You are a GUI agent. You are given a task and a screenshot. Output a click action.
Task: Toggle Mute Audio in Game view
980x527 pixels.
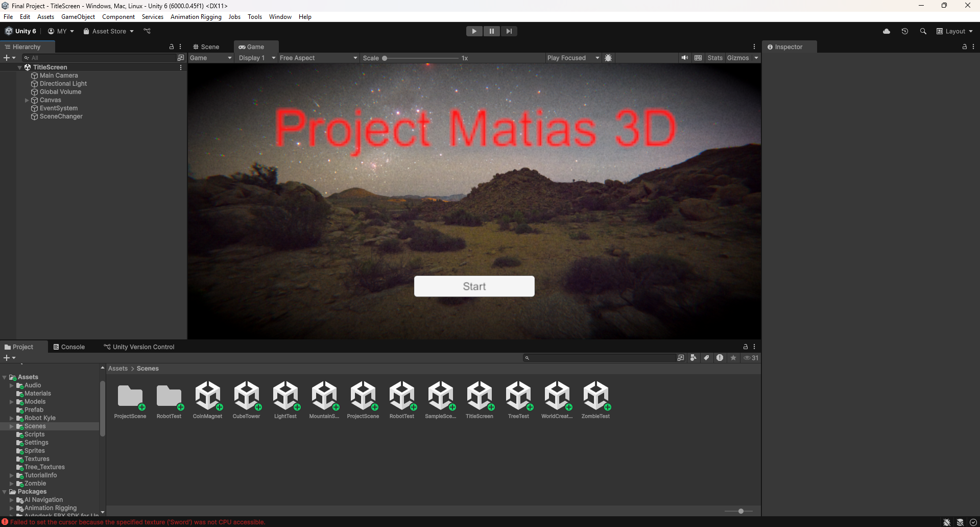(x=684, y=58)
